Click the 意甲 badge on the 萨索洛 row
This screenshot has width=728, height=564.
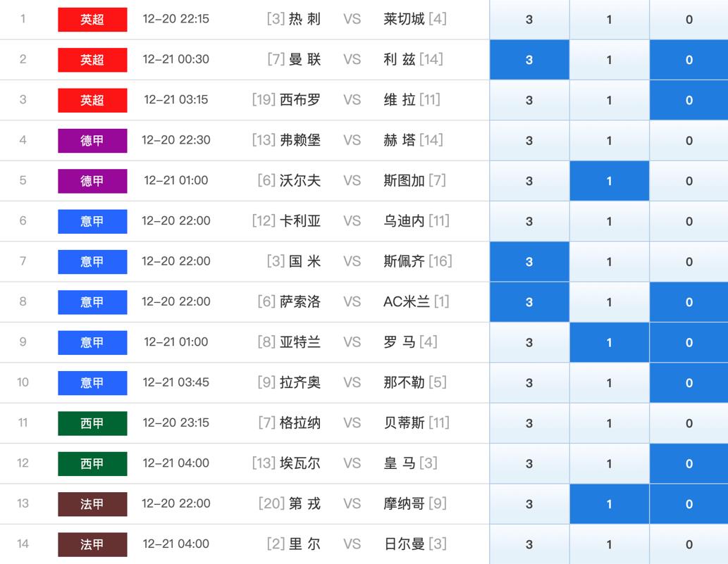[92, 302]
